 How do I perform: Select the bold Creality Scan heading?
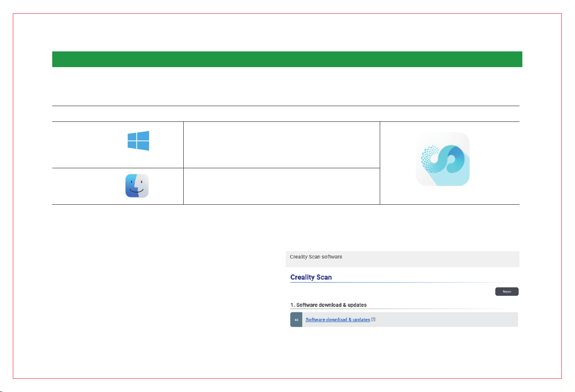311,277
